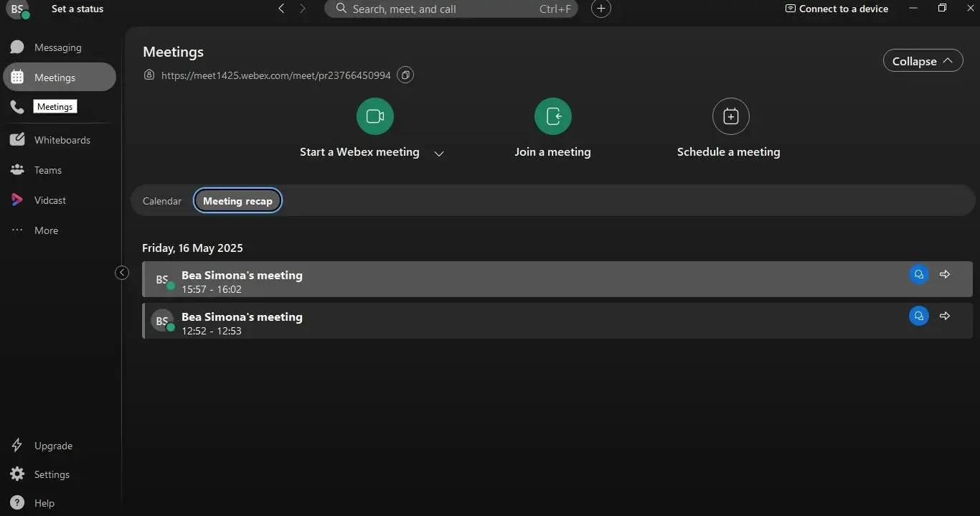Click Set a status
The image size is (980, 516).
[x=77, y=9]
